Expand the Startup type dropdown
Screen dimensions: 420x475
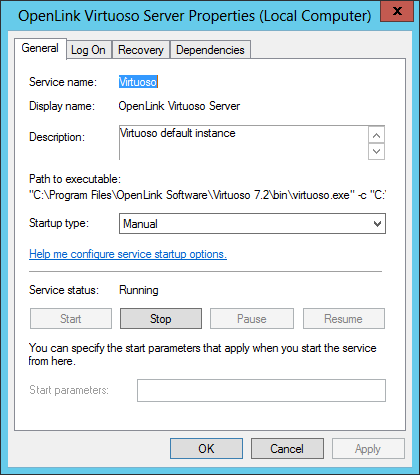[252, 224]
